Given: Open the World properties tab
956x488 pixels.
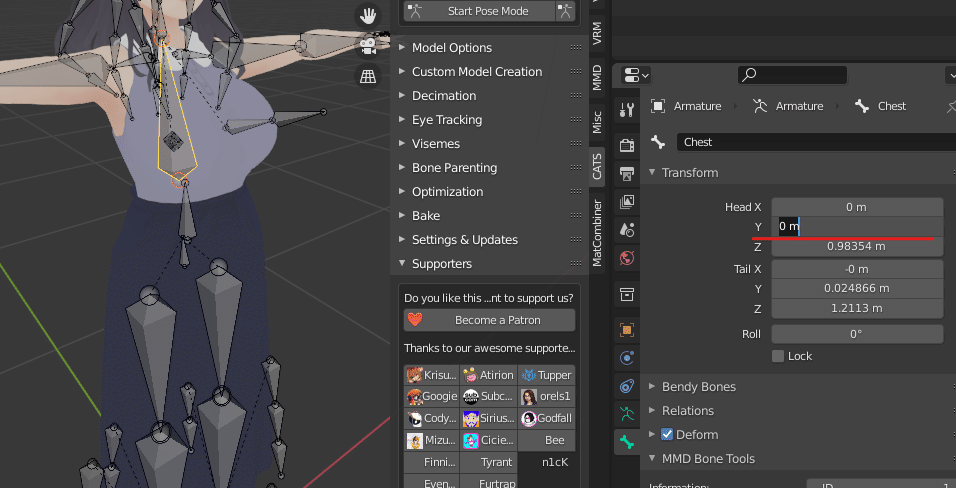Looking at the screenshot, I should point(627,258).
